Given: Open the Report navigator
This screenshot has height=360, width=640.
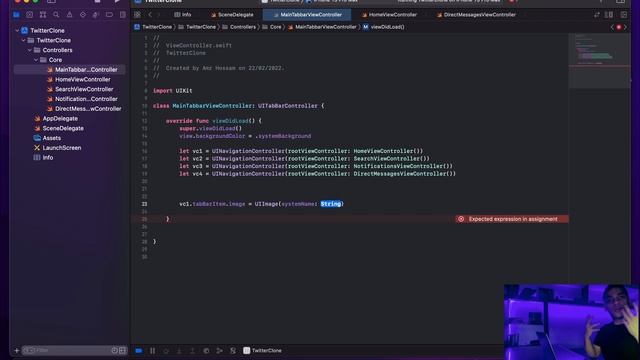Looking at the screenshot, I should [122, 15].
